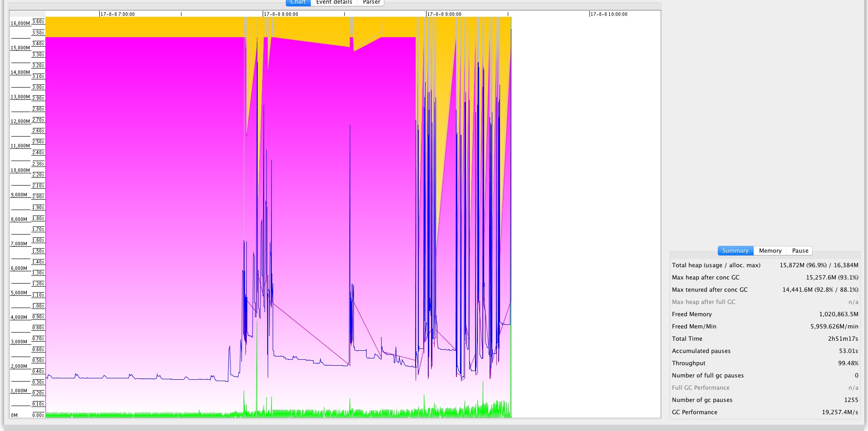
Task: Open the Event details tab
Action: (x=334, y=2)
